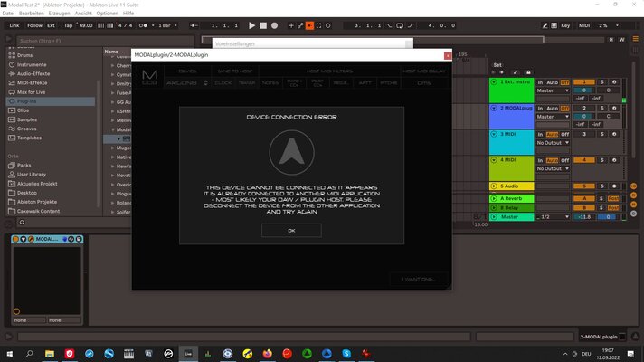Arm the Arrangement Record button
The height and width of the screenshot is (362, 644).
(274, 25)
